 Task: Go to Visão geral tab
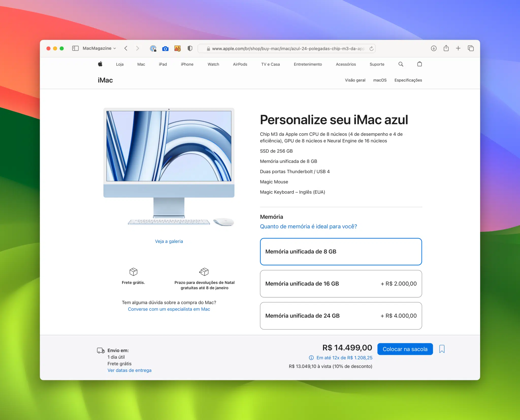point(355,80)
